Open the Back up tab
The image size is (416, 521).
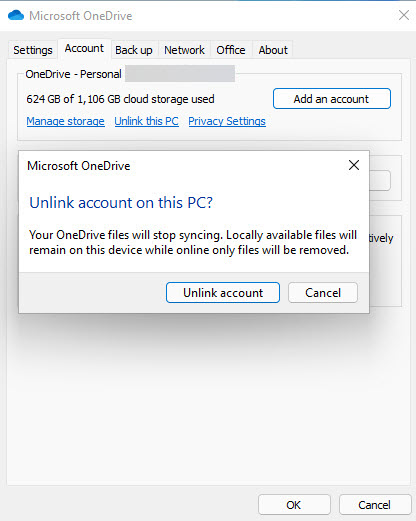[134, 50]
